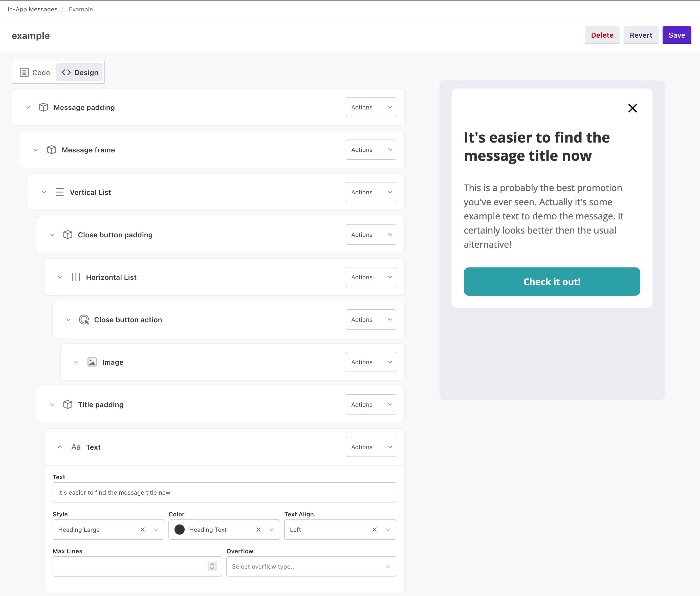Click the Message padding box icon

44,107
